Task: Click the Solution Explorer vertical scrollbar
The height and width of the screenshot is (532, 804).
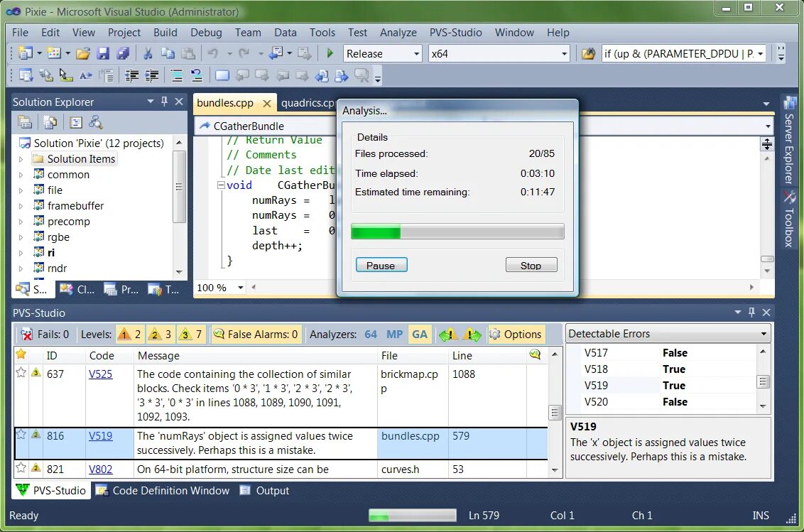Action: pyautogui.click(x=179, y=206)
